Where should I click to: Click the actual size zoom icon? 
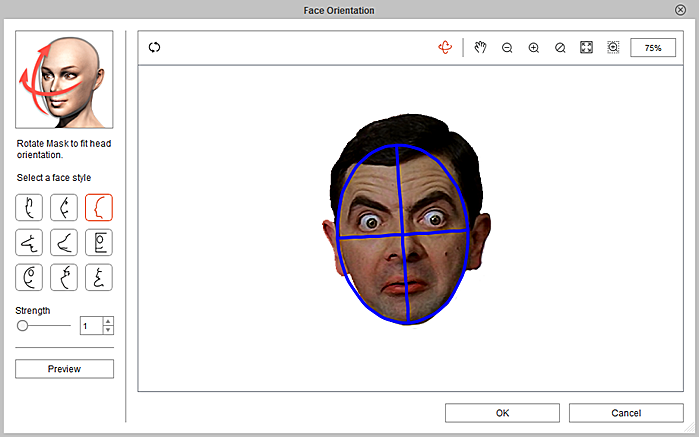(x=560, y=48)
